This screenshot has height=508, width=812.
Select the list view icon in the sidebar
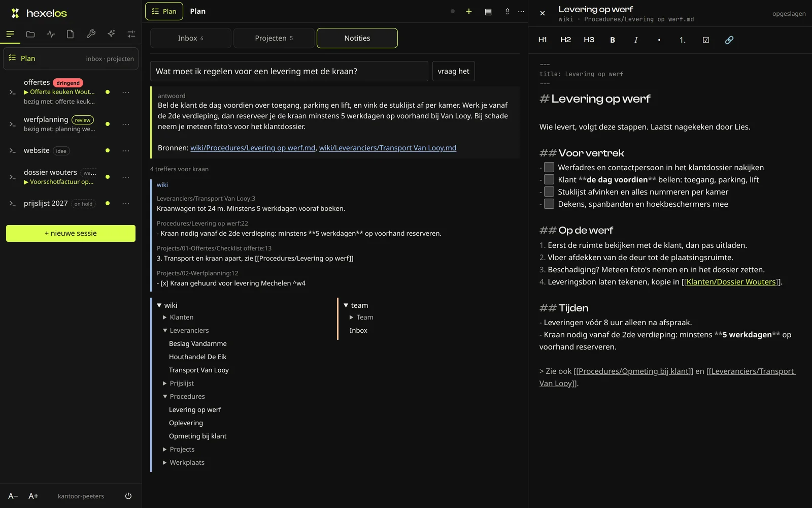pyautogui.click(x=10, y=34)
